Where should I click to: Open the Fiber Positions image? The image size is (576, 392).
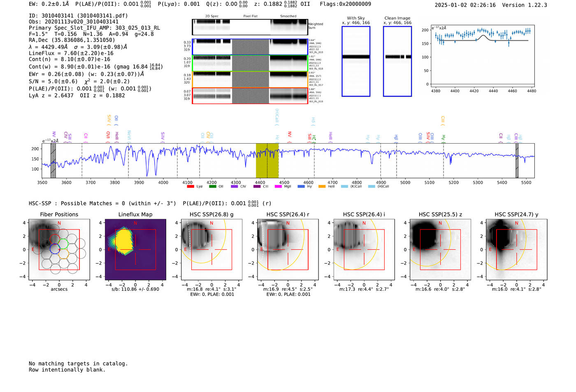pyautogui.click(x=59, y=249)
